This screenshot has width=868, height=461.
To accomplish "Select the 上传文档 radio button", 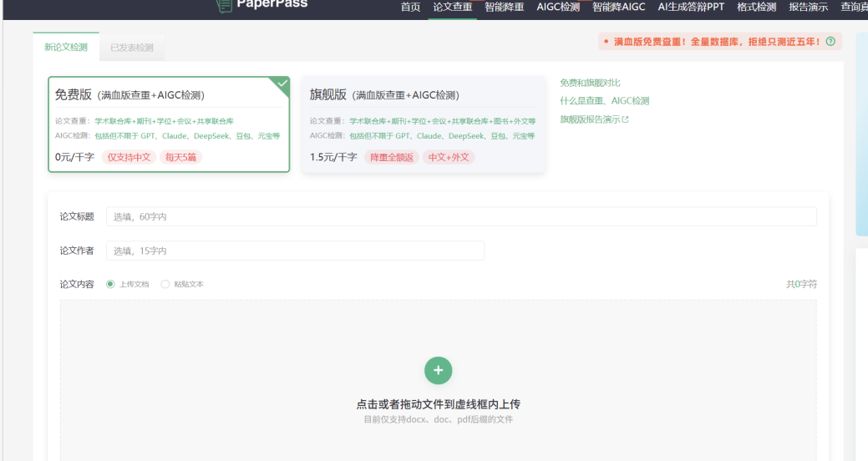I will (110, 284).
